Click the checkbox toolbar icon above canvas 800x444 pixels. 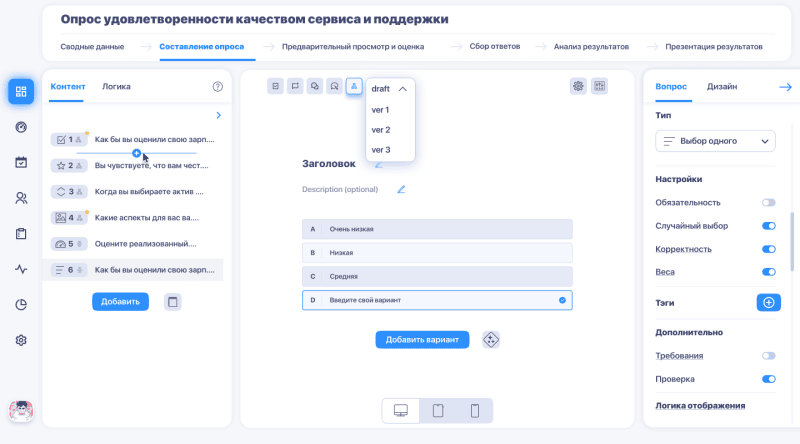(276, 86)
